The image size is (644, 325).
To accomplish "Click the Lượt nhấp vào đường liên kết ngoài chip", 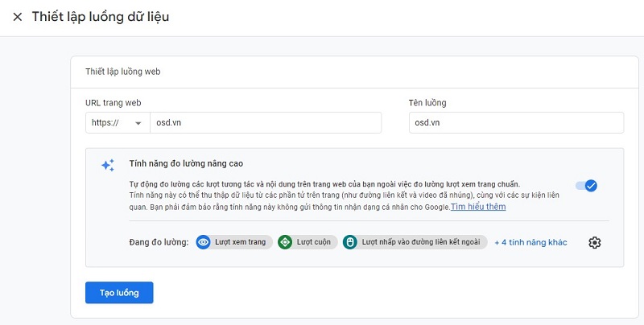I will pyautogui.click(x=415, y=242).
